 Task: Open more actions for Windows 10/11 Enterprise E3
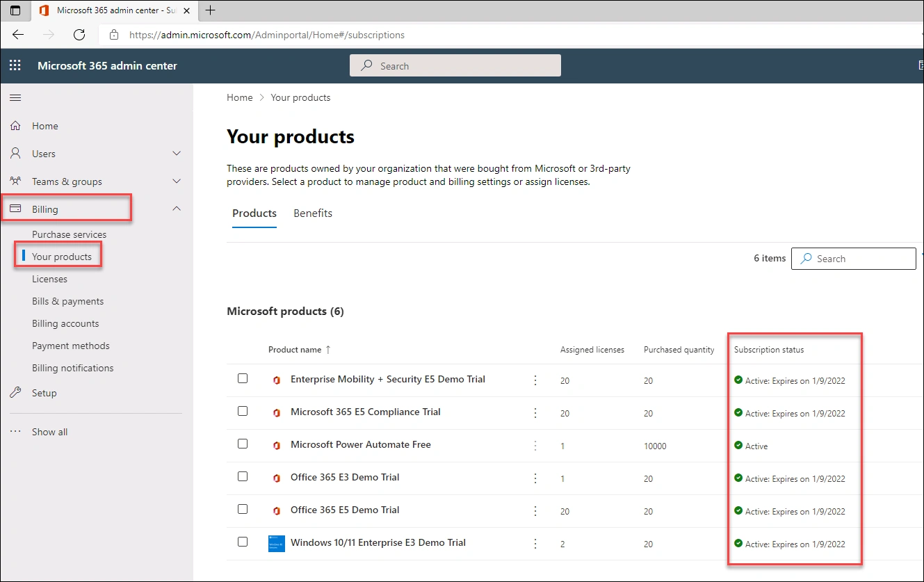point(535,544)
